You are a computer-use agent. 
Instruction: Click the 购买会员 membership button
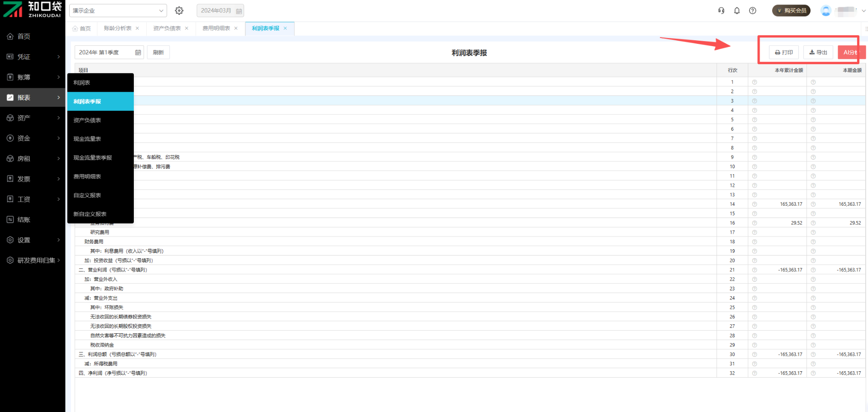click(791, 10)
